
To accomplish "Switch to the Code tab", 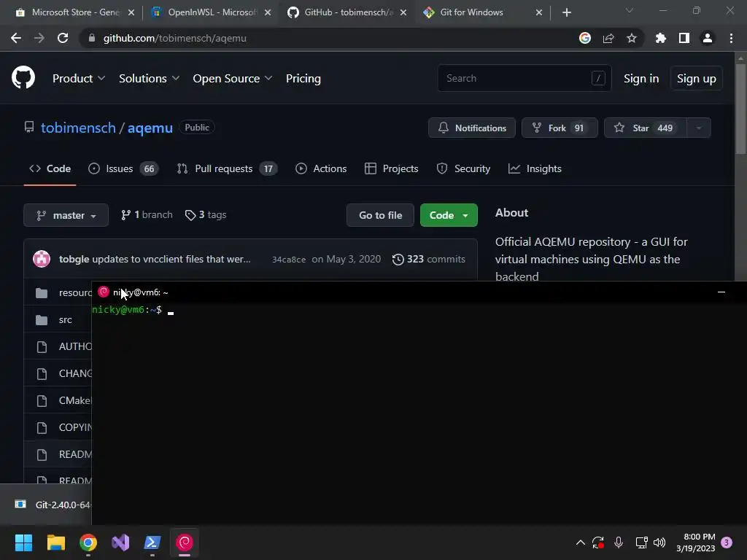I will click(50, 168).
